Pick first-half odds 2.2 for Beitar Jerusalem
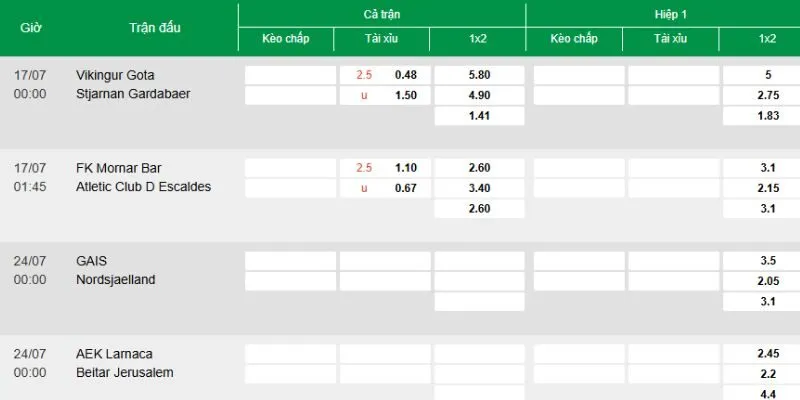Screen dimensions: 800x400 click(767, 374)
